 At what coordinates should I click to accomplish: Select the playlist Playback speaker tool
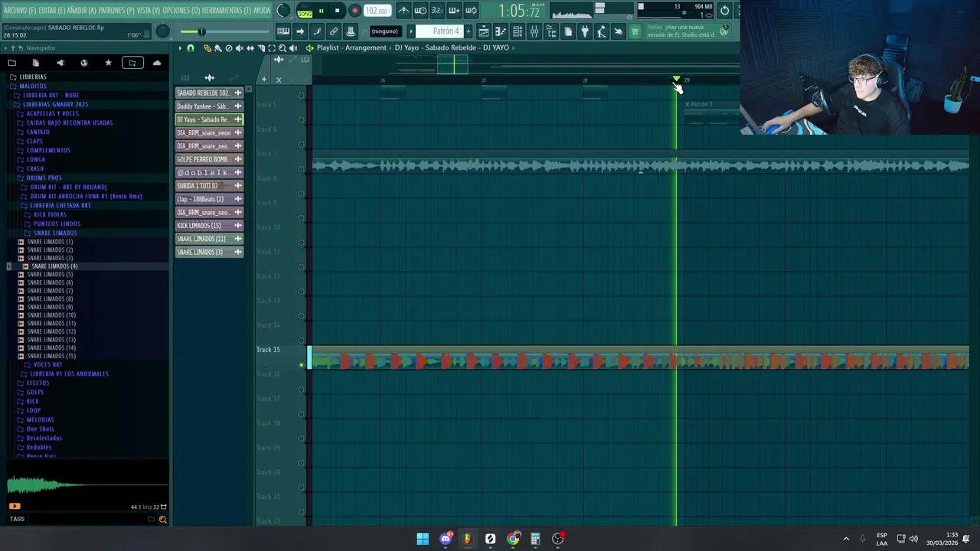[293, 48]
